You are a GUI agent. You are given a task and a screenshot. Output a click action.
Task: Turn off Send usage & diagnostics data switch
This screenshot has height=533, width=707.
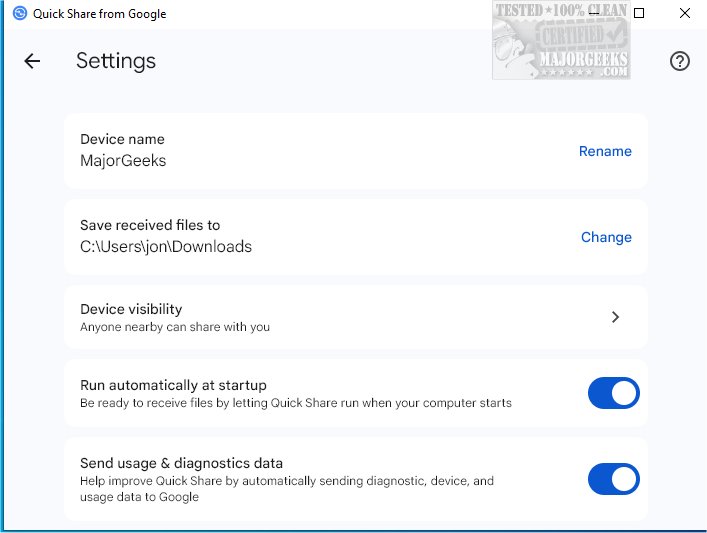coord(613,479)
